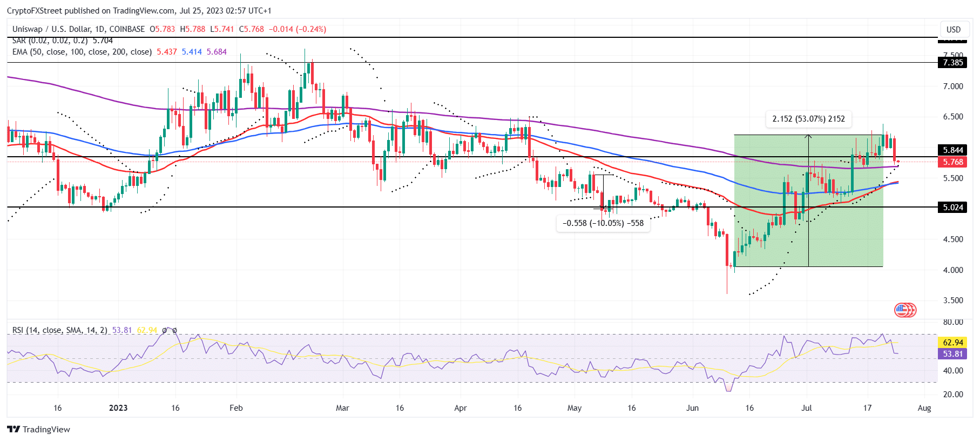Select the green price range measurement box
This screenshot has height=441, width=980.
tap(808, 201)
